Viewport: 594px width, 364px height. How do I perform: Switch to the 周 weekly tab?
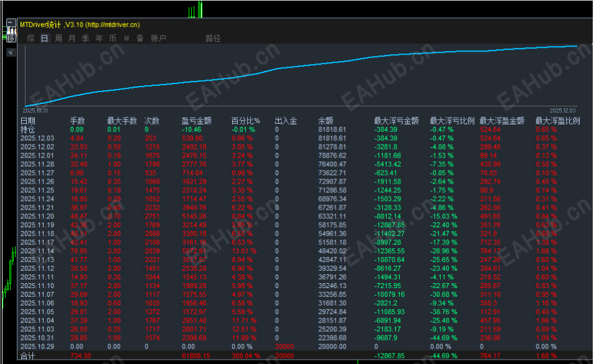(x=58, y=38)
